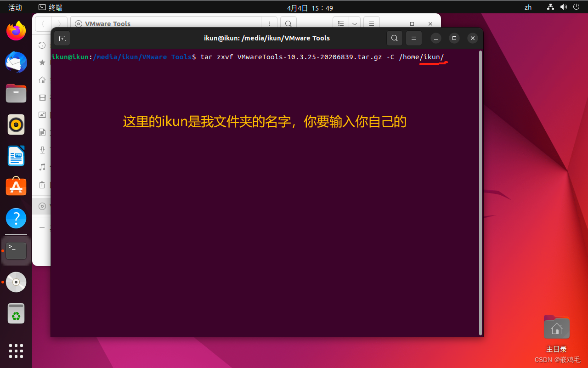This screenshot has height=368, width=588.
Task: Open the mounted disc icon in dock
Action: point(16,282)
